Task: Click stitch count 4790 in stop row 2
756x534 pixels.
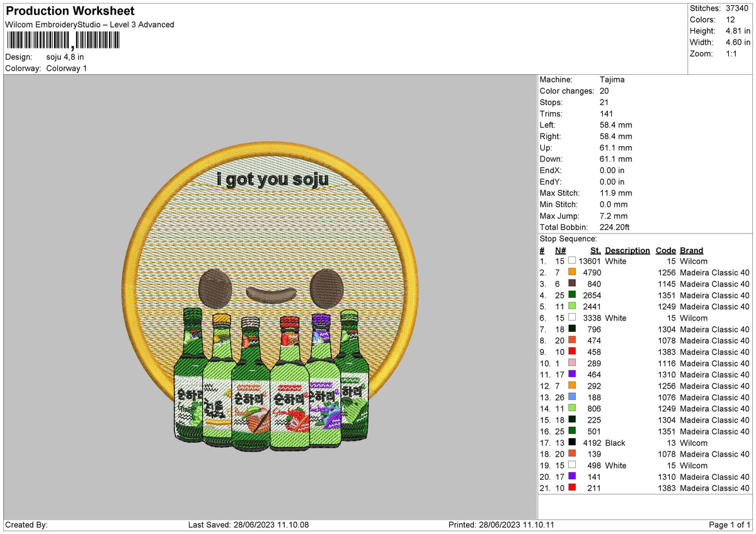Action: coord(592,273)
